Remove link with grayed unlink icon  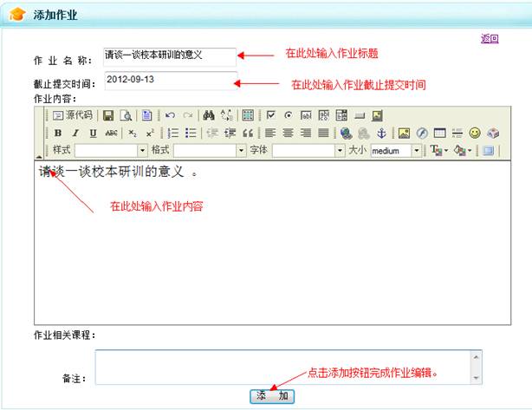click(364, 133)
